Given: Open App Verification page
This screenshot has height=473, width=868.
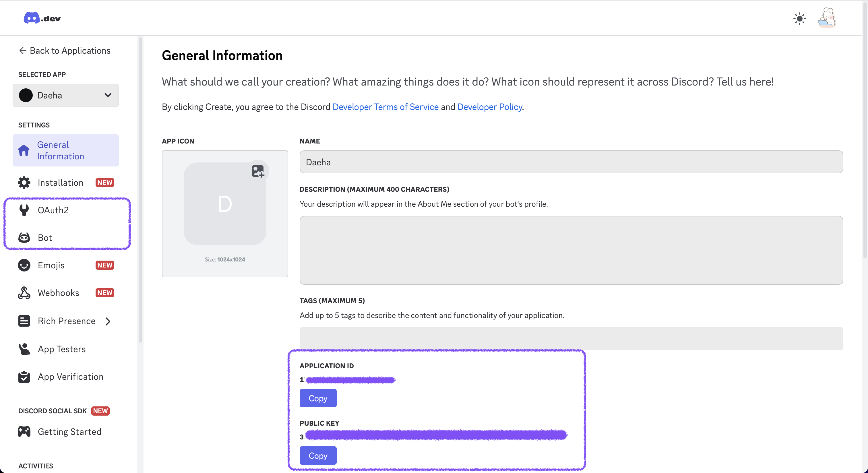Looking at the screenshot, I should point(66,377).
